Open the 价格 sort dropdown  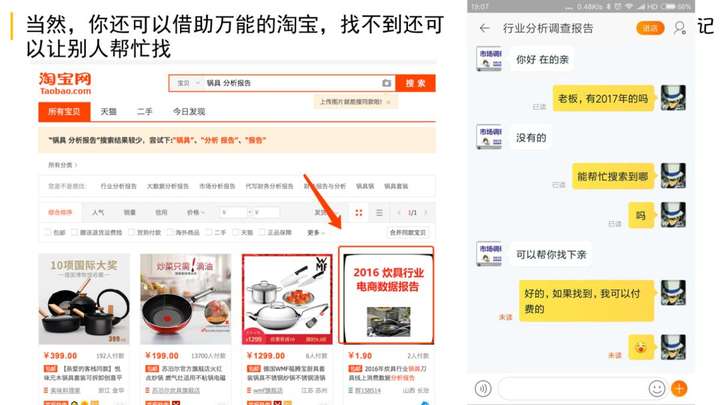coord(195,213)
